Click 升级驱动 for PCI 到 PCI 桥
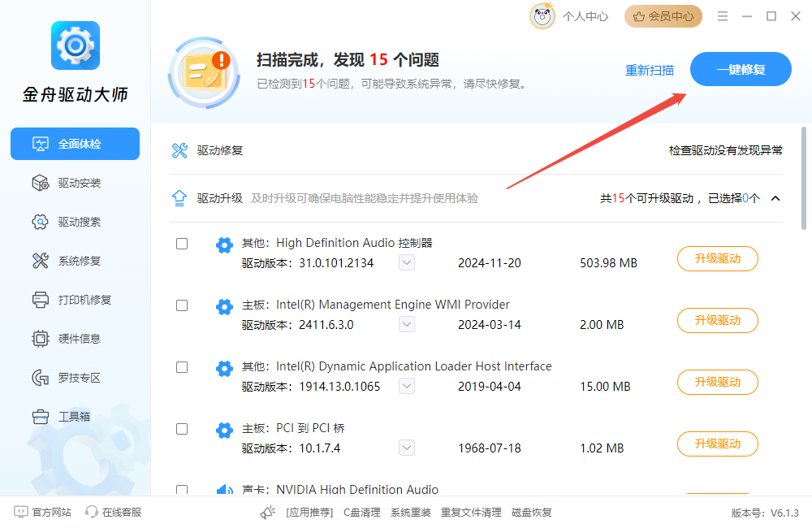Screen dimensions: 812x528 [718, 444]
